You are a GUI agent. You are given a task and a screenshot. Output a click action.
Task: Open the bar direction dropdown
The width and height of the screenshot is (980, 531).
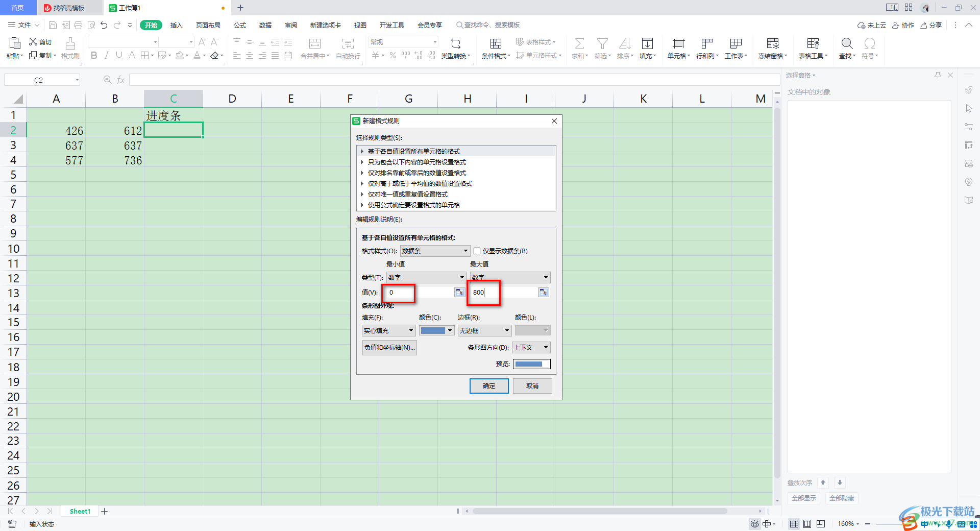point(531,347)
